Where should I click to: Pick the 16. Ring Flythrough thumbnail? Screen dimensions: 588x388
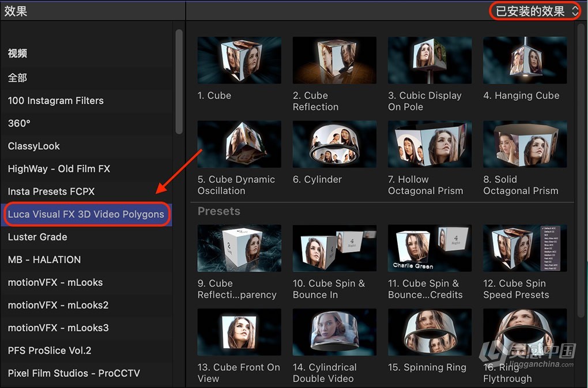coord(525,332)
